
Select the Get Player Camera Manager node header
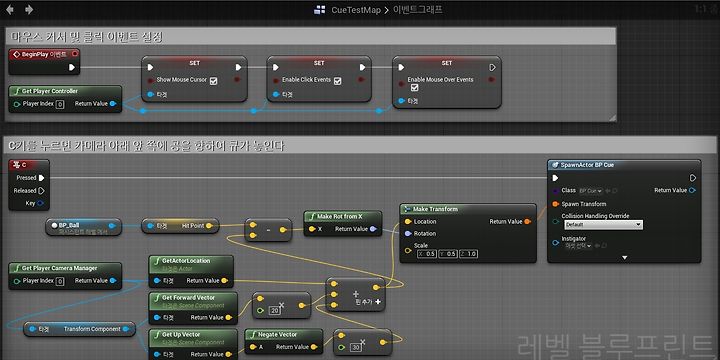tap(65, 268)
